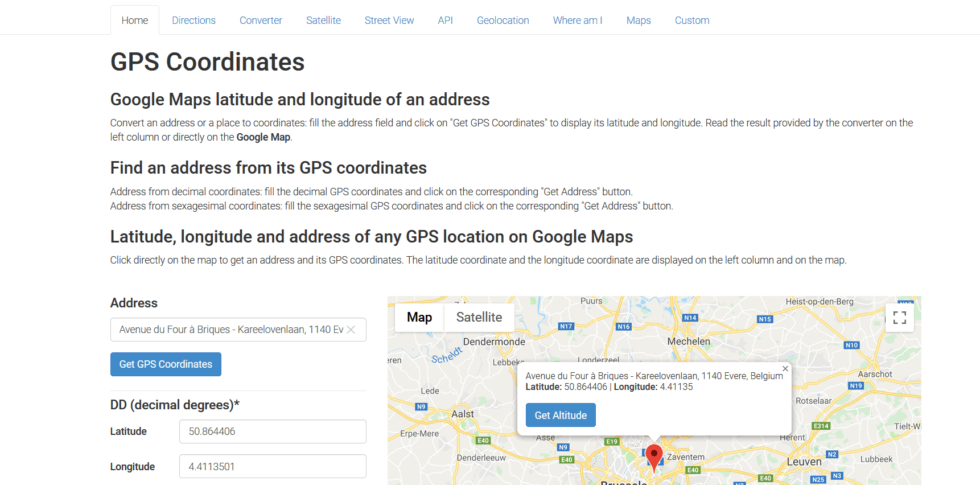Open the Where am I tab
The height and width of the screenshot is (485, 980).
point(578,20)
